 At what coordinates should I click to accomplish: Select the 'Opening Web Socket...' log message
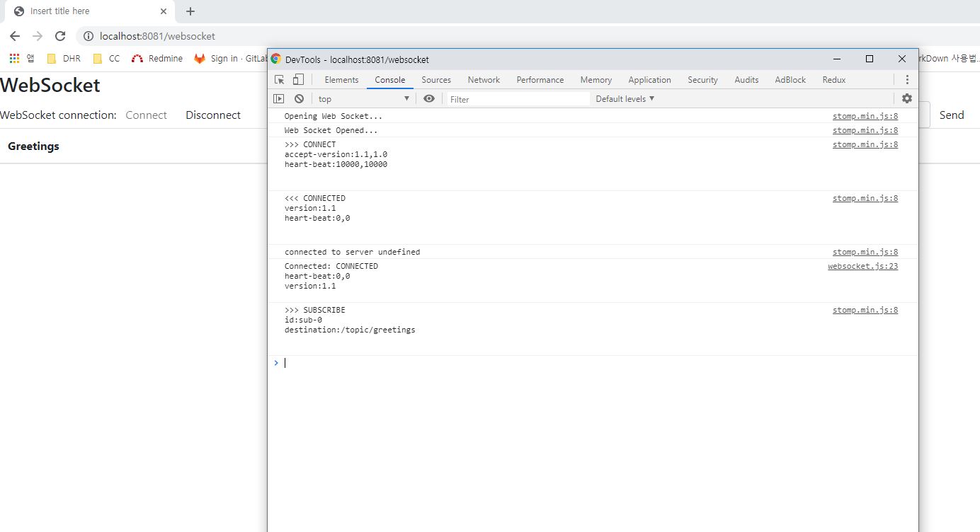click(333, 116)
